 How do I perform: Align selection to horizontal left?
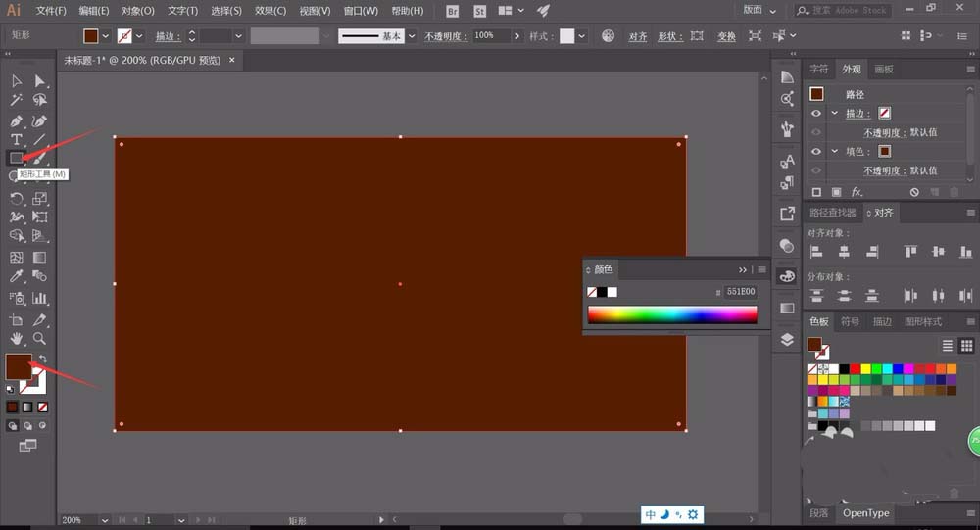pyautogui.click(x=815, y=251)
